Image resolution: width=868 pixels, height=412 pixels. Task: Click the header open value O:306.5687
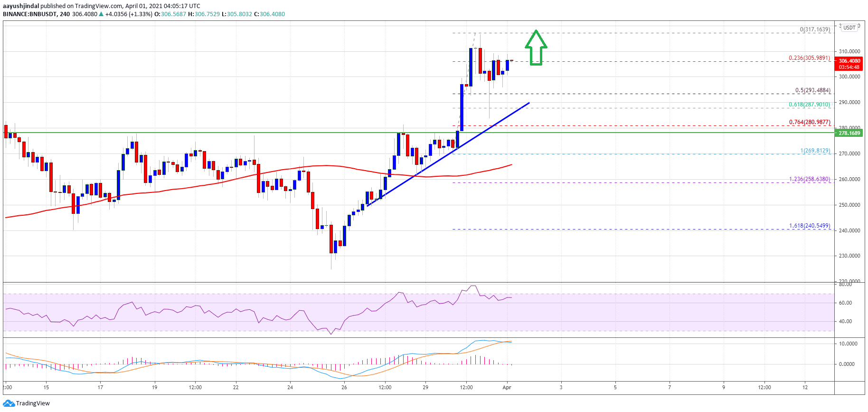[170, 14]
